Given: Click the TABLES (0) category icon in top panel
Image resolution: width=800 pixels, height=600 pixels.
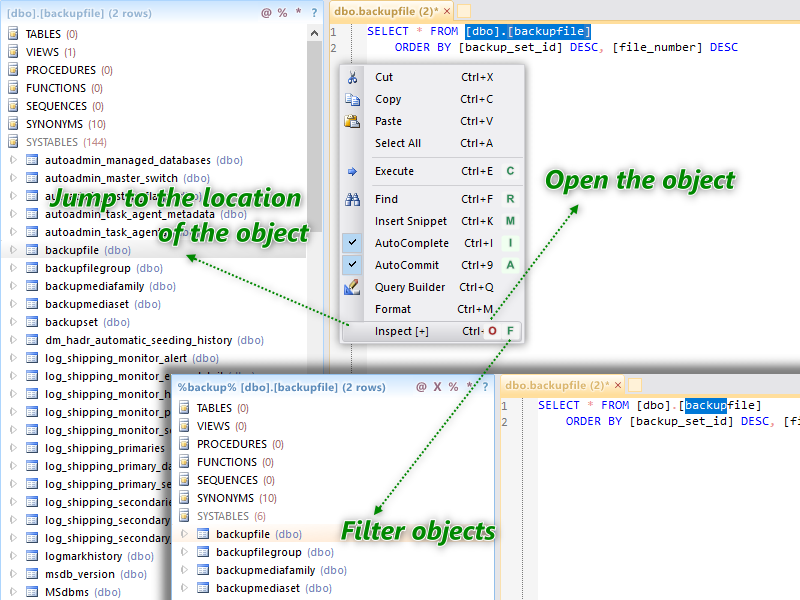Looking at the screenshot, I should (x=13, y=34).
